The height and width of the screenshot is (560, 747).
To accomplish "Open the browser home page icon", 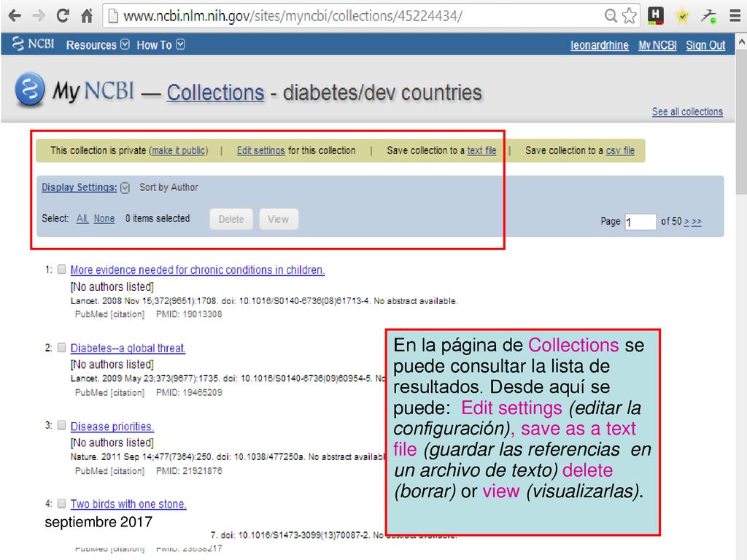I will (x=87, y=16).
